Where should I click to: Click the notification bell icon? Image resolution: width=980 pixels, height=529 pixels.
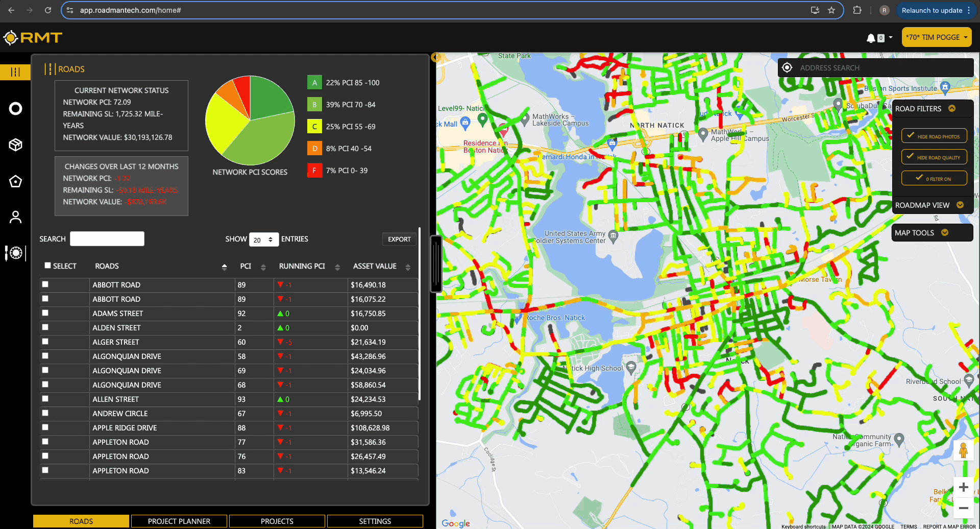click(871, 38)
